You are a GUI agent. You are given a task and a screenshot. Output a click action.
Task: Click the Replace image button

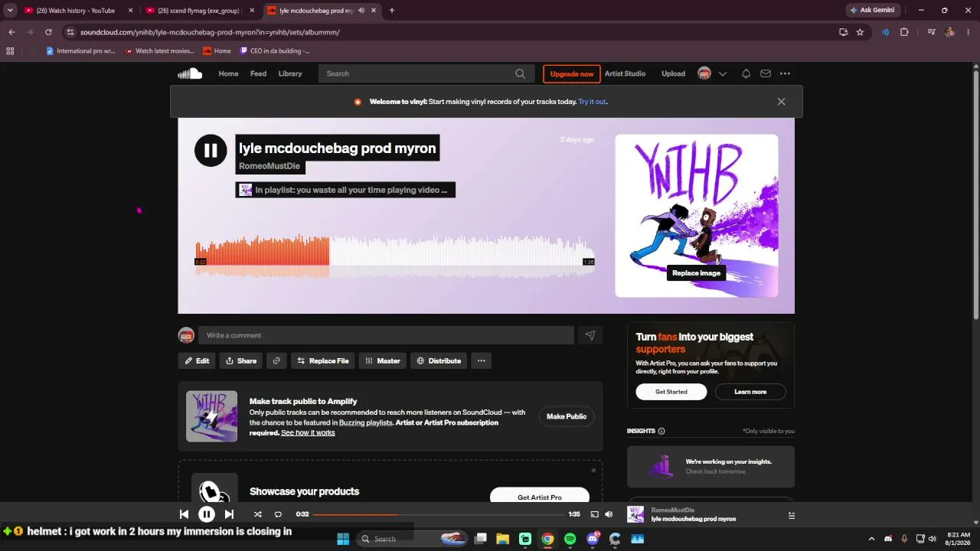(x=696, y=273)
